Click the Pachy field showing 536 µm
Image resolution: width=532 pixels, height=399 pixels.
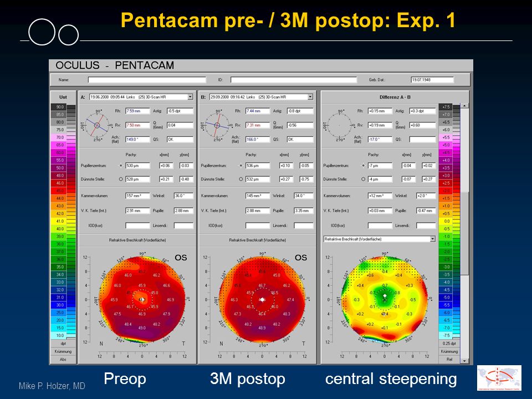[x=258, y=166]
